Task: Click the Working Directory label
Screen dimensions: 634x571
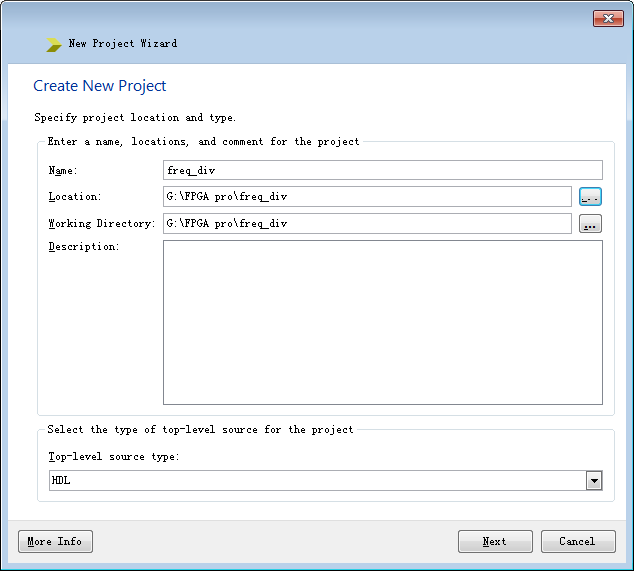Action: pyautogui.click(x=101, y=224)
